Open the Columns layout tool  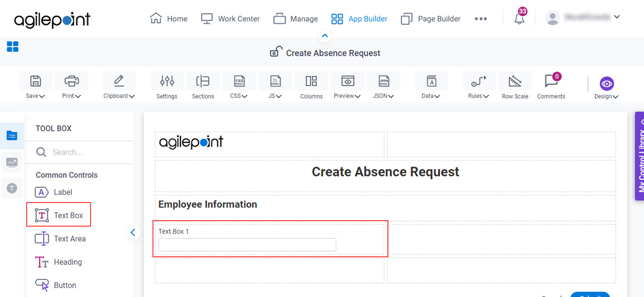click(311, 81)
